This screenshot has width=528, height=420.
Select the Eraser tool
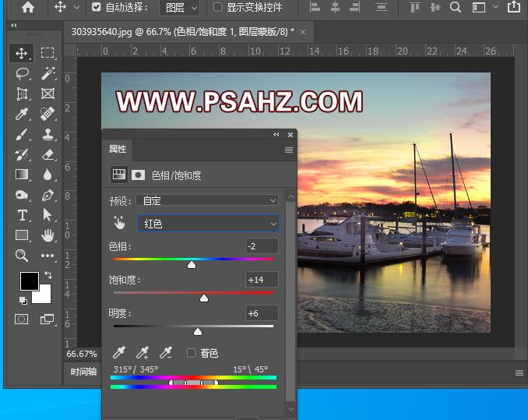(x=48, y=154)
